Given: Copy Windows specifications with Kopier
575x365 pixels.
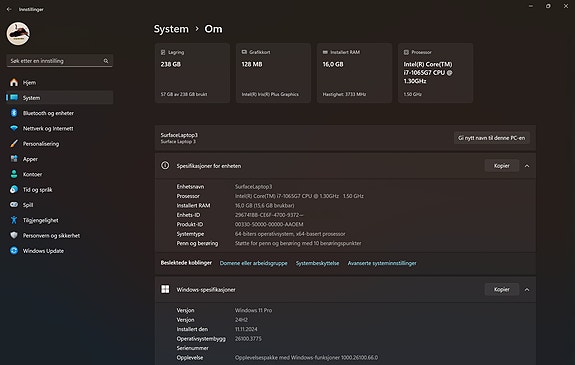Looking at the screenshot, I should click(502, 289).
